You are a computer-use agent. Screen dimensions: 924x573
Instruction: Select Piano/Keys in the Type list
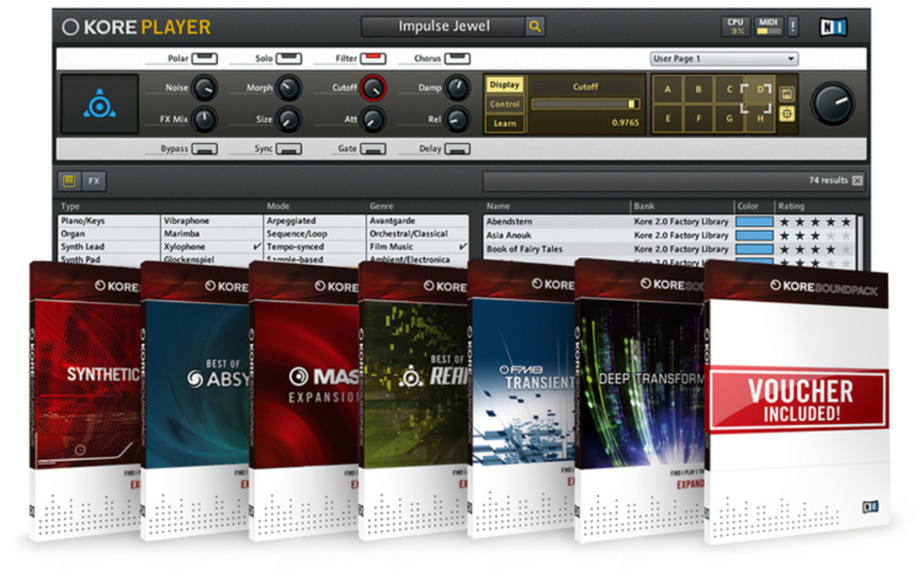pyautogui.click(x=109, y=221)
